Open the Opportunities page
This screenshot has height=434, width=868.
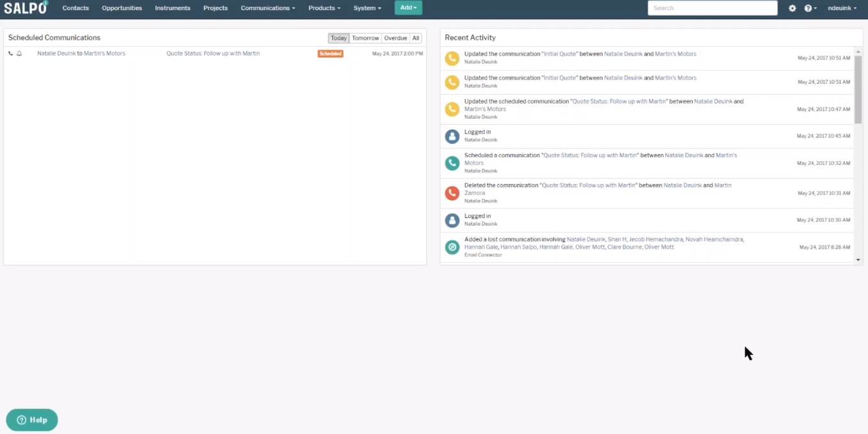pyautogui.click(x=122, y=8)
